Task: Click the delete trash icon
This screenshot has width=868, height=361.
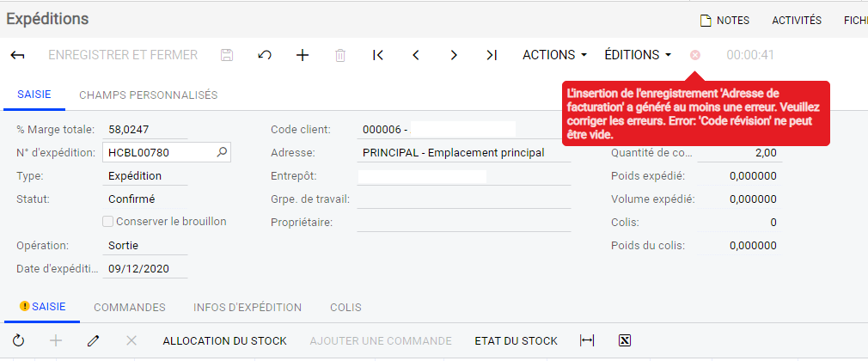Action: (340, 55)
